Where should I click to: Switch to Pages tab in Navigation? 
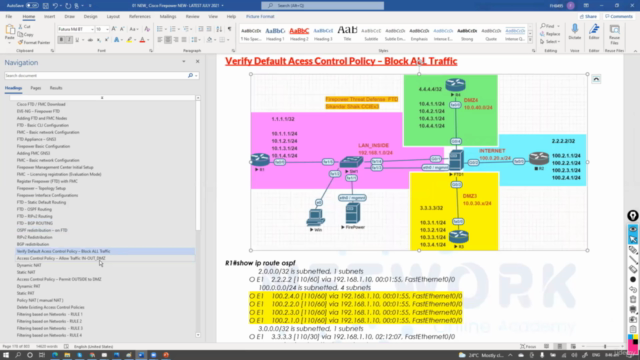[36, 88]
